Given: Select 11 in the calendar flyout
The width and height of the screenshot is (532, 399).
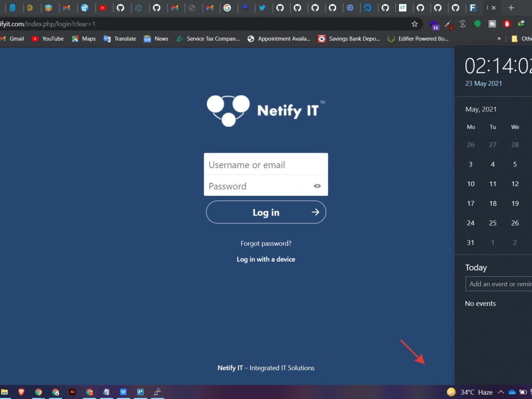Looking at the screenshot, I should (x=493, y=184).
